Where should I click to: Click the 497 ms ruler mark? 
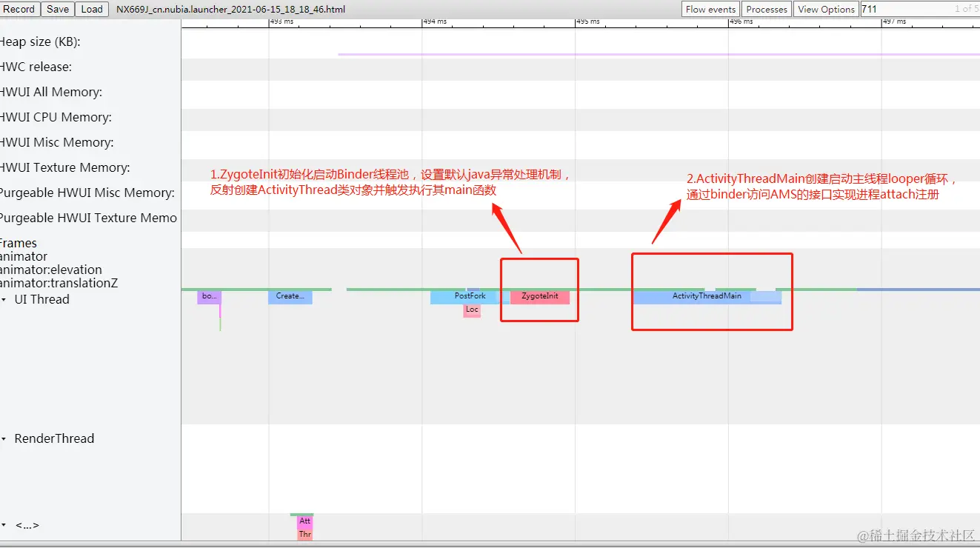pos(895,21)
